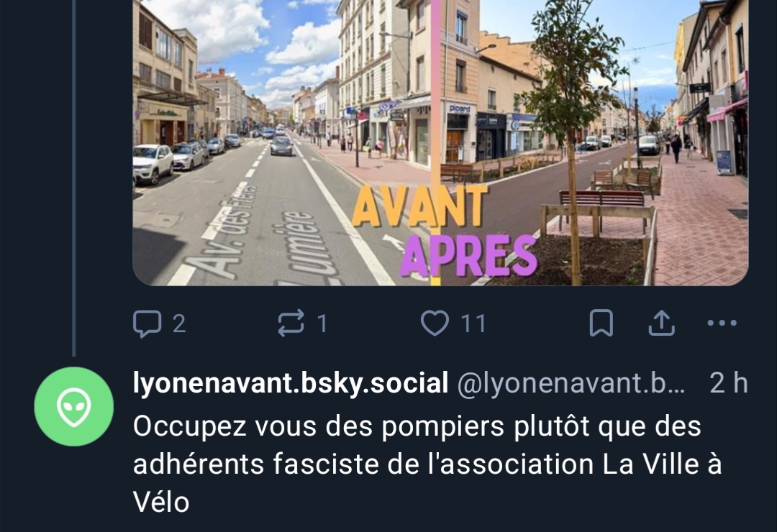Tap the repost count number 1
The image size is (777, 532).
click(x=322, y=324)
